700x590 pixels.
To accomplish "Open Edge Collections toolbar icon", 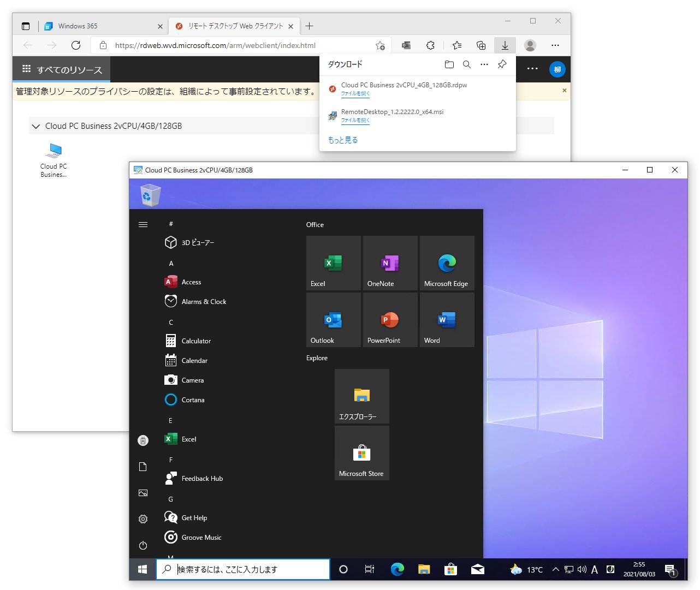I will tap(481, 45).
